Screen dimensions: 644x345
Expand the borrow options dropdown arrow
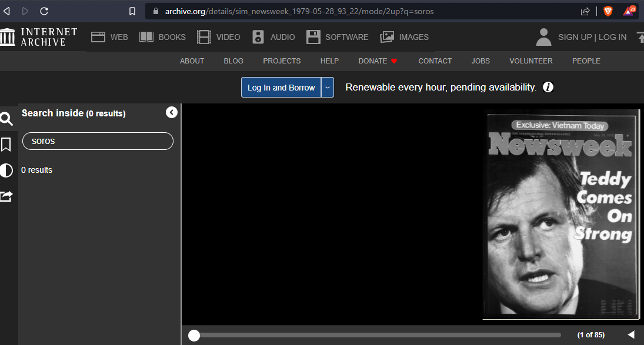(x=328, y=88)
